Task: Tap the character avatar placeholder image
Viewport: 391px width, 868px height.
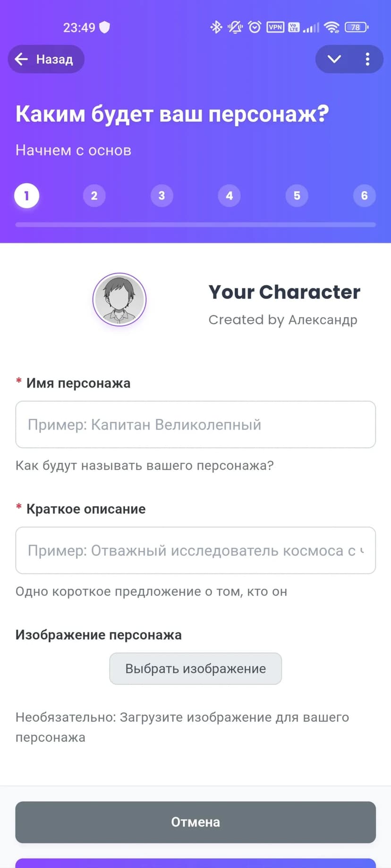Action: pos(119,300)
